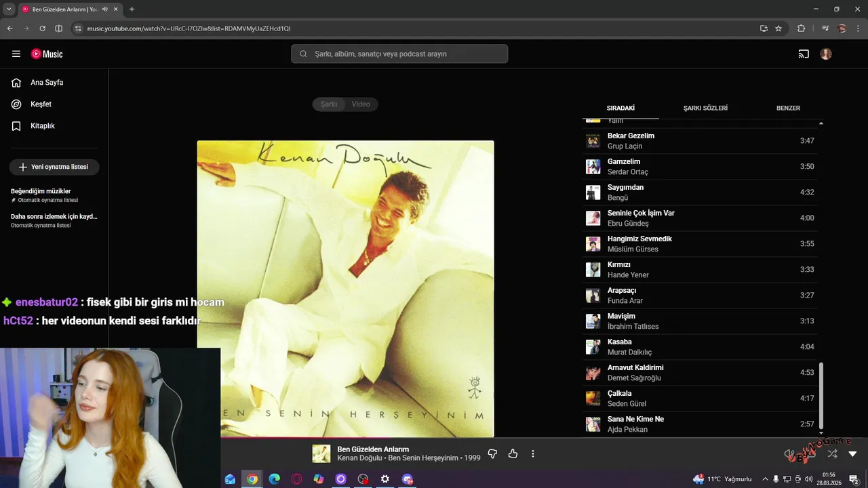Open the Chrome three-dot menu
This screenshot has height=488, width=868.
coord(858,28)
